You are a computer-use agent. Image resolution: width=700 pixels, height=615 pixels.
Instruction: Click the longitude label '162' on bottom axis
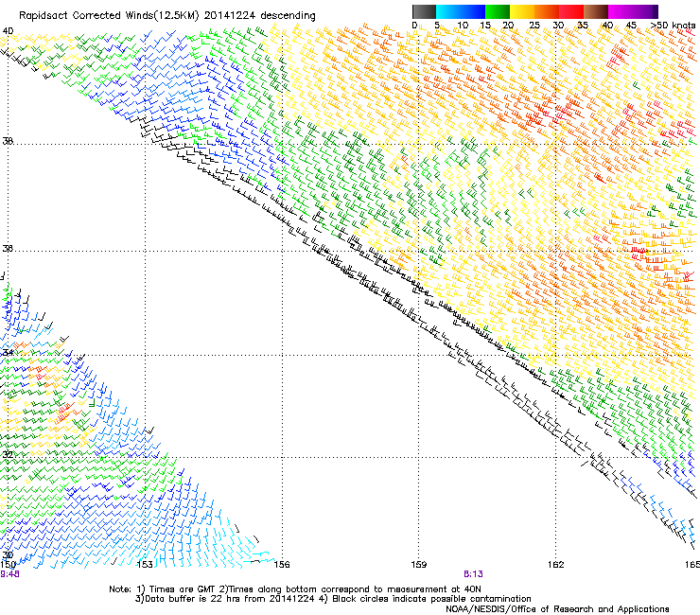[x=556, y=565]
